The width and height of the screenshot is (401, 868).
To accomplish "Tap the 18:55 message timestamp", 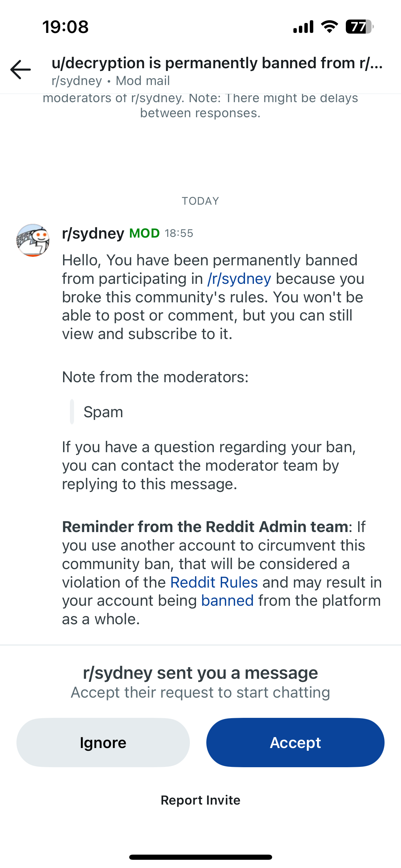I will pos(179,233).
